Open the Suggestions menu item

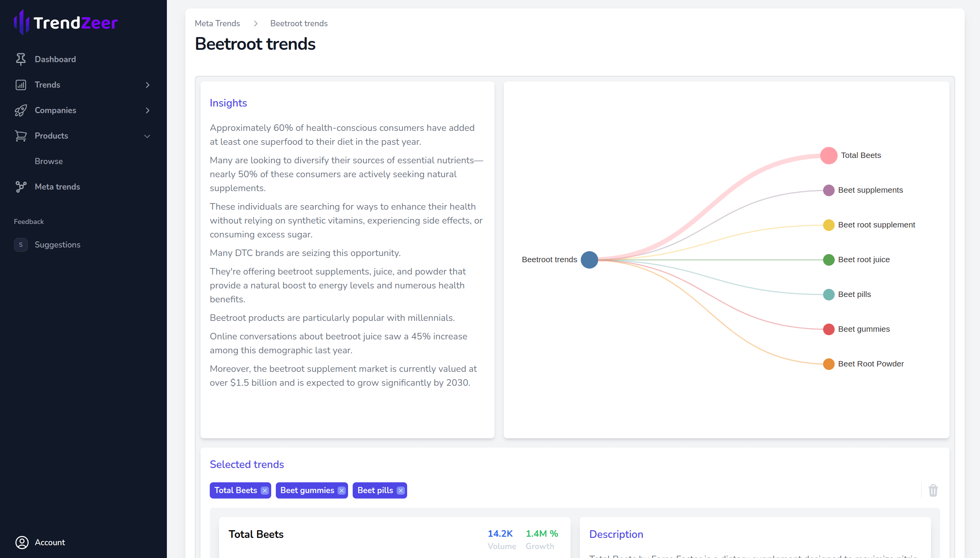coord(57,245)
